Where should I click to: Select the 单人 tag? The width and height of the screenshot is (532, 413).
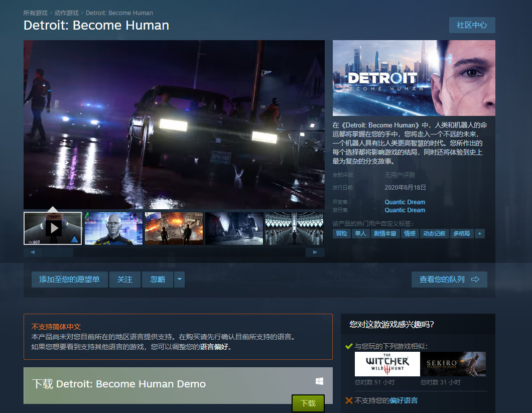tap(360, 233)
